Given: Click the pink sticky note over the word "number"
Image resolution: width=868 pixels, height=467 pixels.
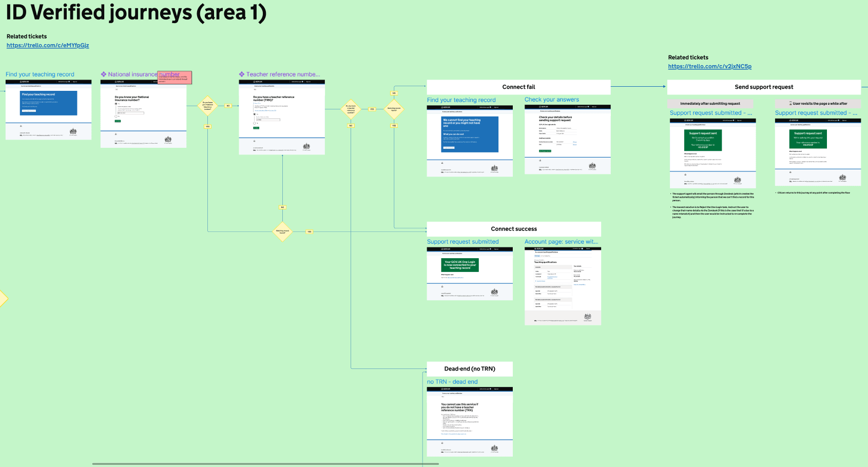Looking at the screenshot, I should (x=175, y=77).
